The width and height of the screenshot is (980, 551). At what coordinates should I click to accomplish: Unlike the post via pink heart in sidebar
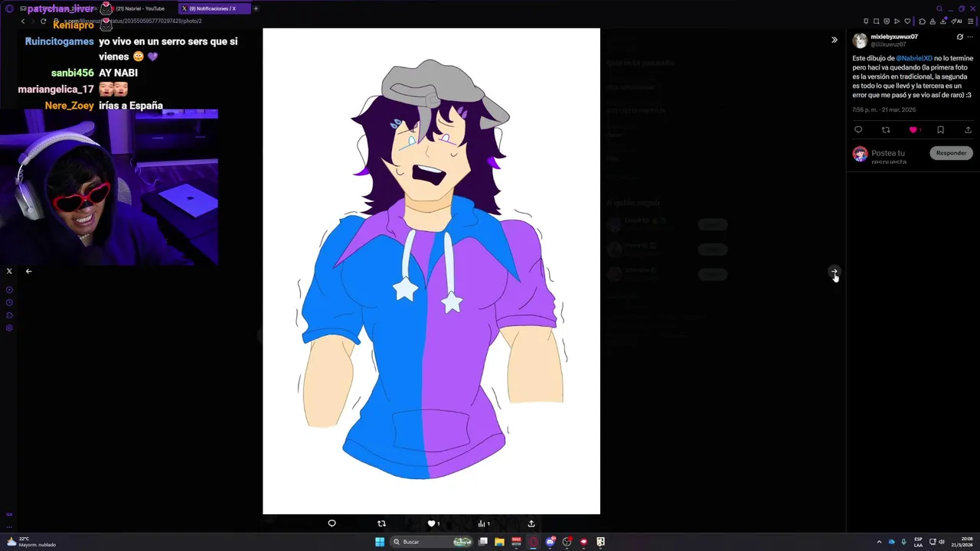pos(913,130)
